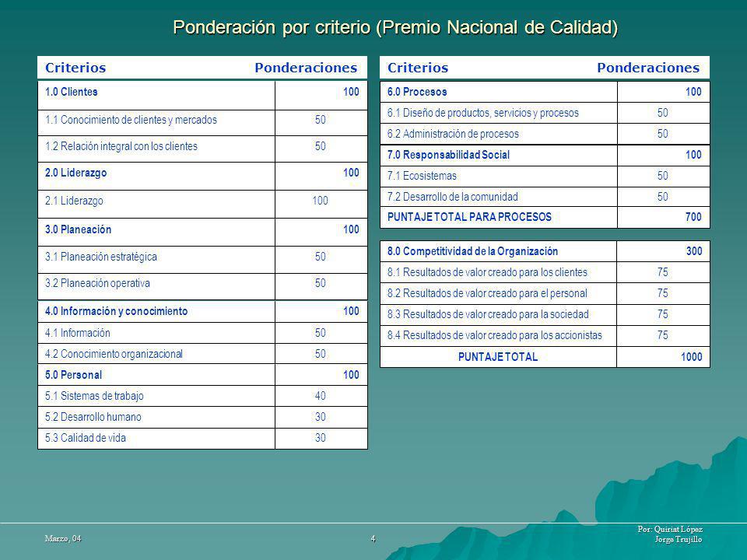
Task: Click value 100 for 5.0 Personal
Action: tap(351, 375)
